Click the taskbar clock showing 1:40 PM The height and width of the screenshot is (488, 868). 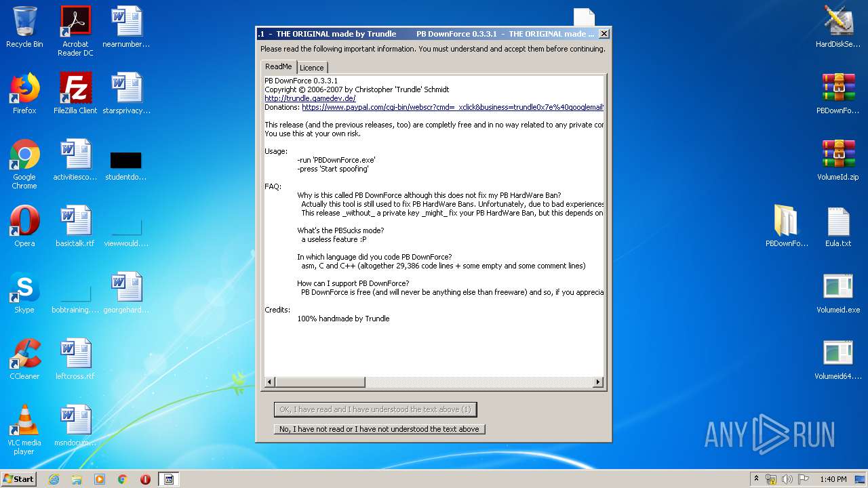[x=833, y=479]
